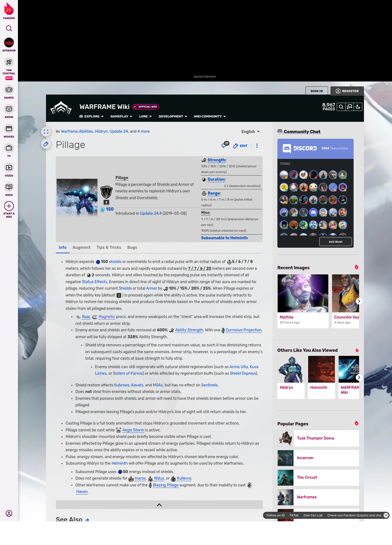Open the TV sidebar icon

point(9,148)
